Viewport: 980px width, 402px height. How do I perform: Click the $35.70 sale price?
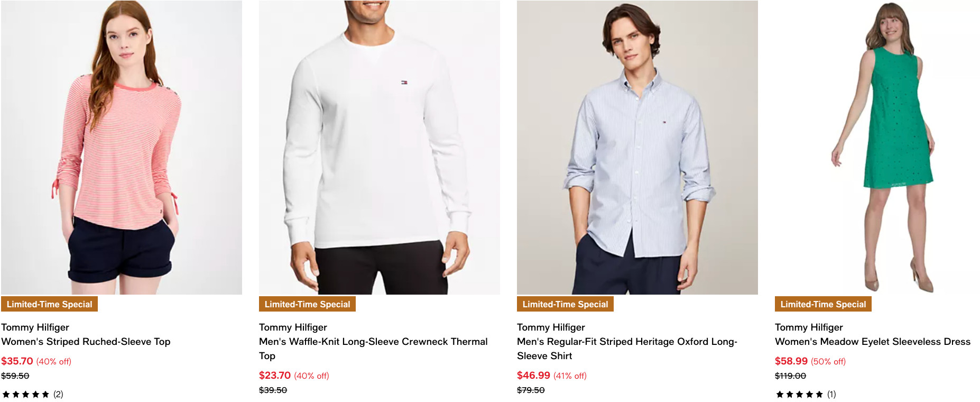click(x=17, y=361)
